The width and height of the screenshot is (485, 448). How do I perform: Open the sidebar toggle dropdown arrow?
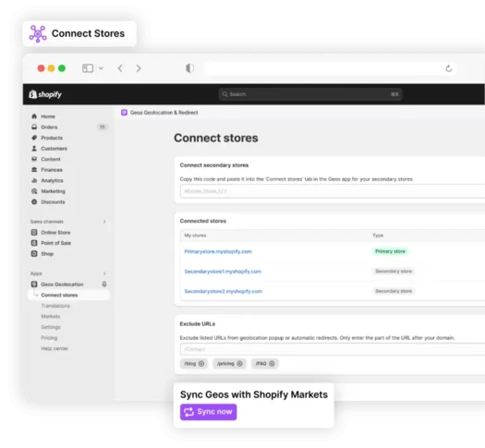pyautogui.click(x=101, y=68)
